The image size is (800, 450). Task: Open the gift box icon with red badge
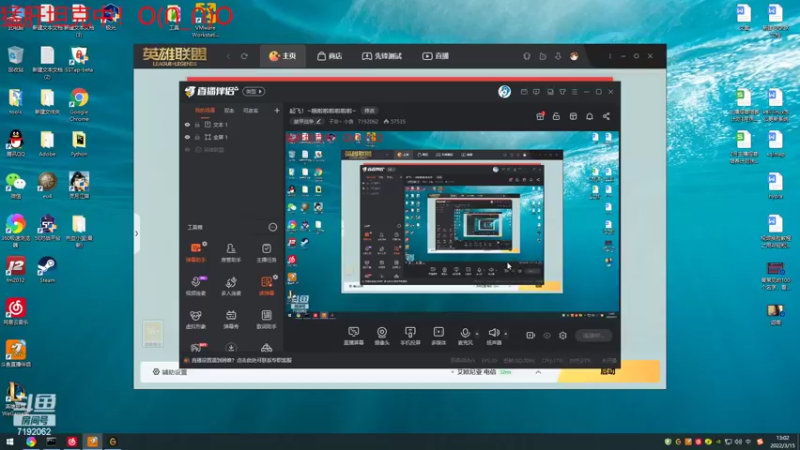[540, 116]
